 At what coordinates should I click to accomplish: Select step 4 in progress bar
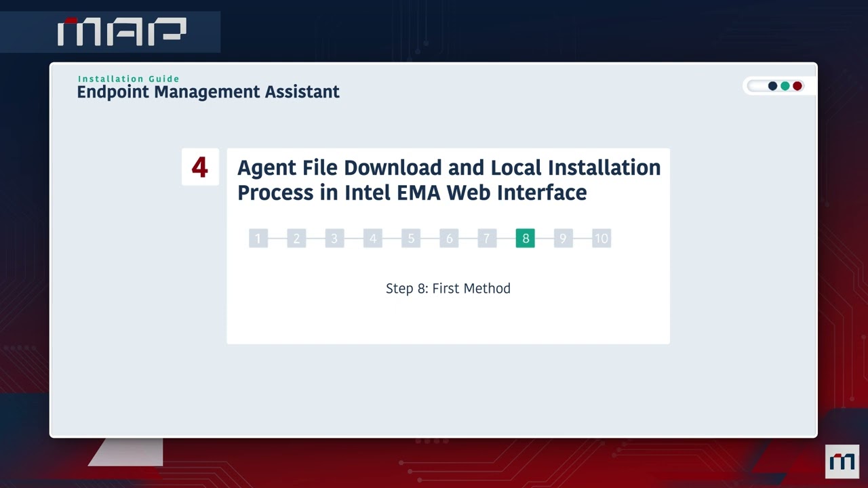click(373, 238)
